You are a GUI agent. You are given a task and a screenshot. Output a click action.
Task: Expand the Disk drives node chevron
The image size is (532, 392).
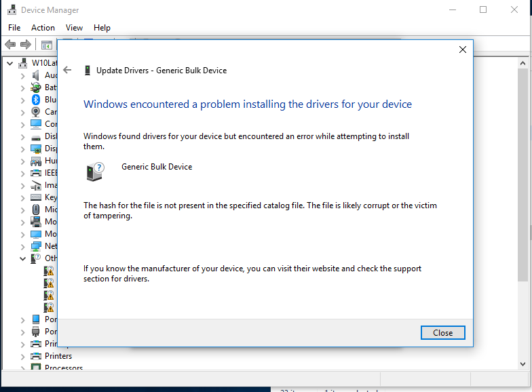tap(23, 137)
